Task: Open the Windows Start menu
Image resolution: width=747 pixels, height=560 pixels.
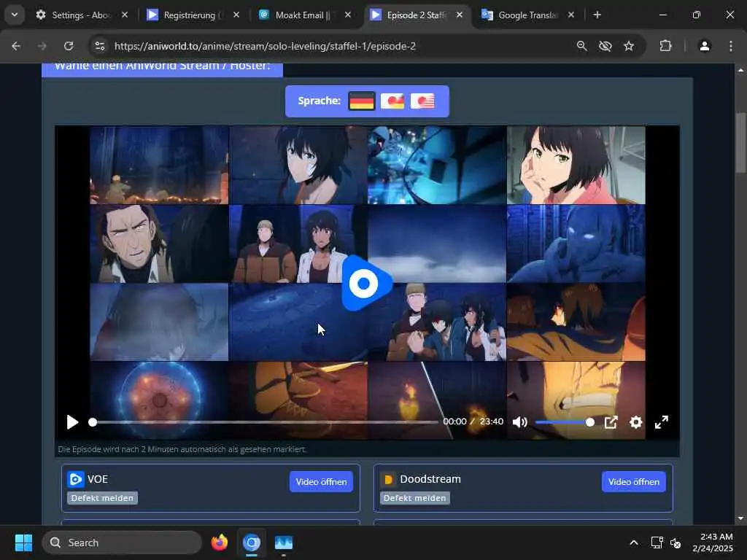Action: (23, 542)
